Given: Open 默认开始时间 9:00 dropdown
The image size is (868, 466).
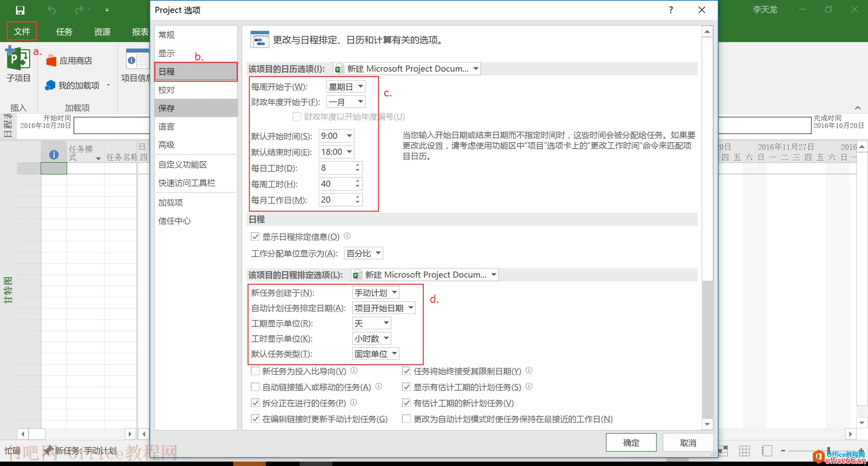Looking at the screenshot, I should pyautogui.click(x=336, y=136).
